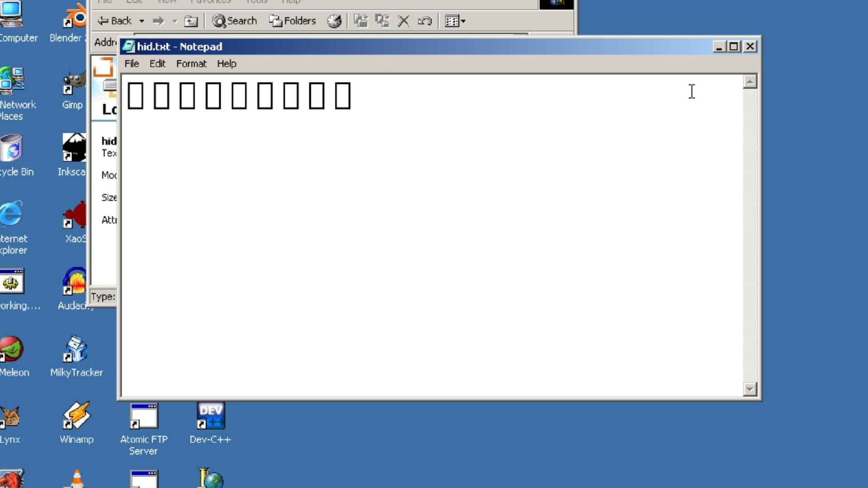Open the File menu in Notepad
Viewport: 868px width, 488px height.
click(x=131, y=64)
